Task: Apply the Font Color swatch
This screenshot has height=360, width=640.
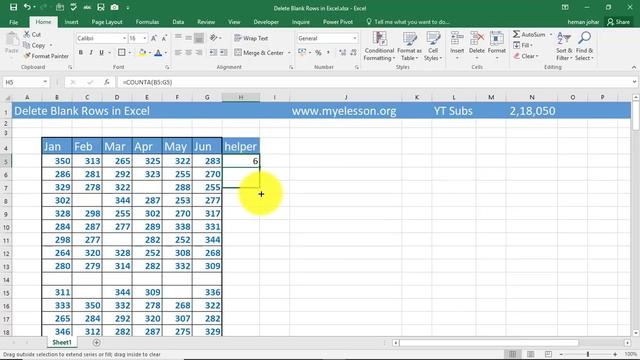Action: click(158, 53)
